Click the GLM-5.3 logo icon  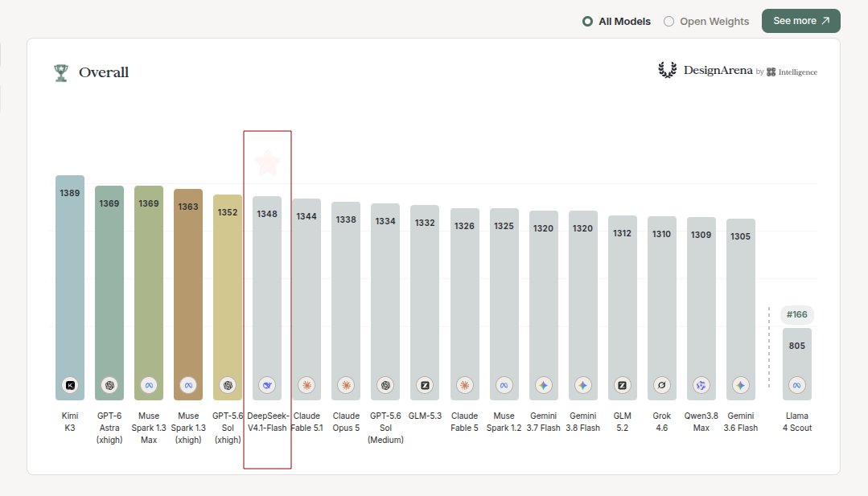[425, 385]
